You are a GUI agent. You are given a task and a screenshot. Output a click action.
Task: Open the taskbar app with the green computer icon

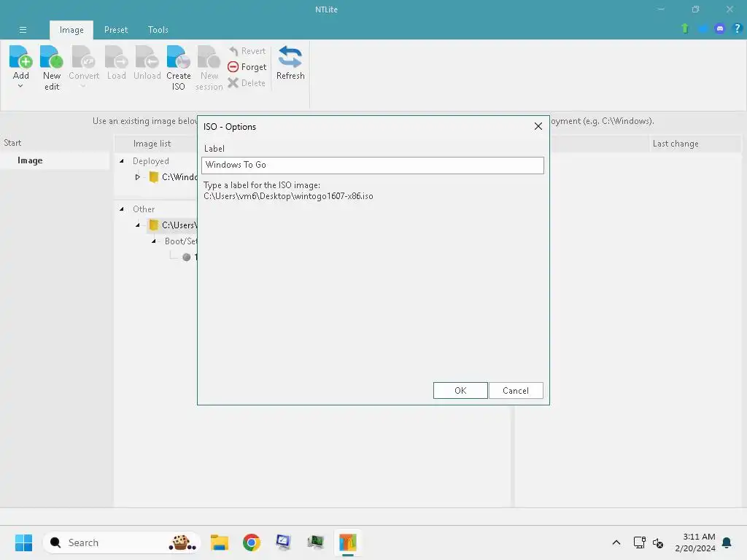[x=315, y=542]
